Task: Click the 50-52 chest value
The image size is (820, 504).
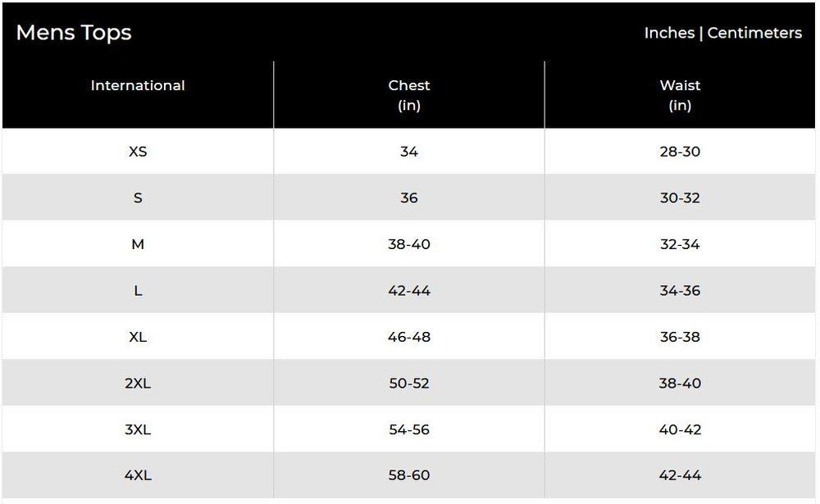Action: [x=409, y=383]
